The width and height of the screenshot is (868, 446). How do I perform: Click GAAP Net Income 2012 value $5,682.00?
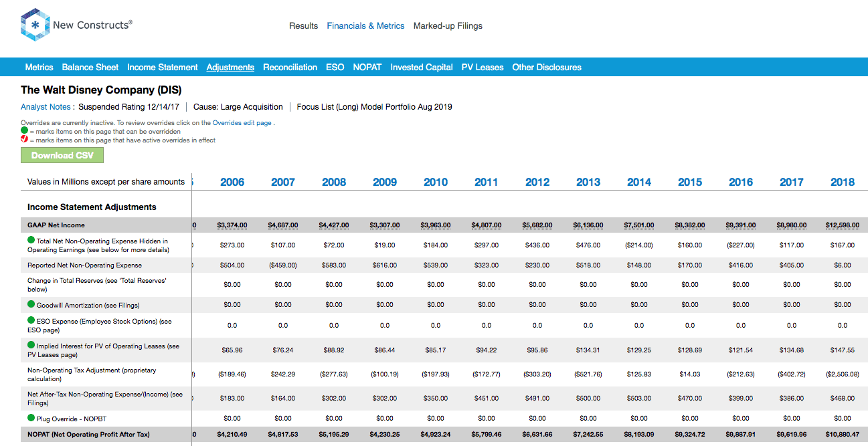[537, 225]
